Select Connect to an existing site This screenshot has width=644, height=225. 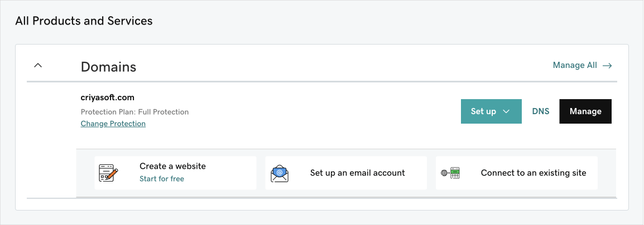(x=517, y=173)
